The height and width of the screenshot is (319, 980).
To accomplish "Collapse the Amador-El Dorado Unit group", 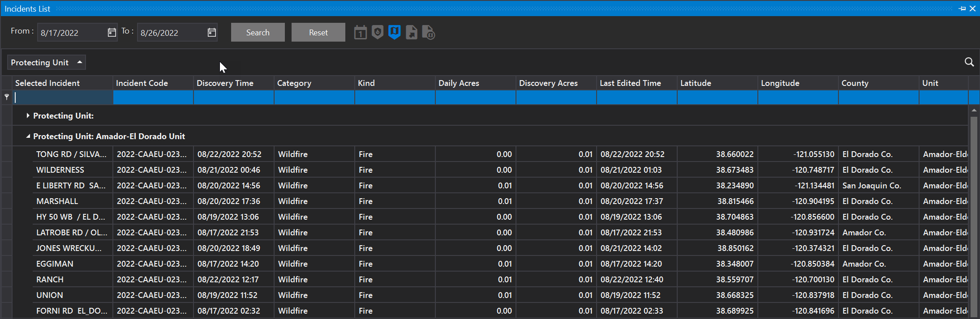I will (x=28, y=136).
